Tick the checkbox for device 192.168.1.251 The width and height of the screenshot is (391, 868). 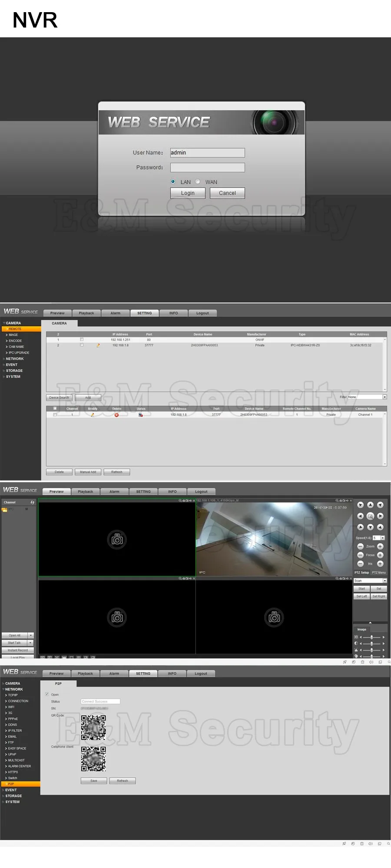tap(82, 339)
